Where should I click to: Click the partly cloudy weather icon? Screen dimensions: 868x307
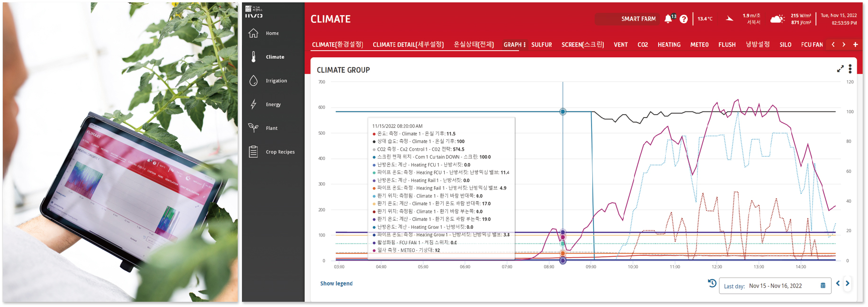tap(777, 19)
